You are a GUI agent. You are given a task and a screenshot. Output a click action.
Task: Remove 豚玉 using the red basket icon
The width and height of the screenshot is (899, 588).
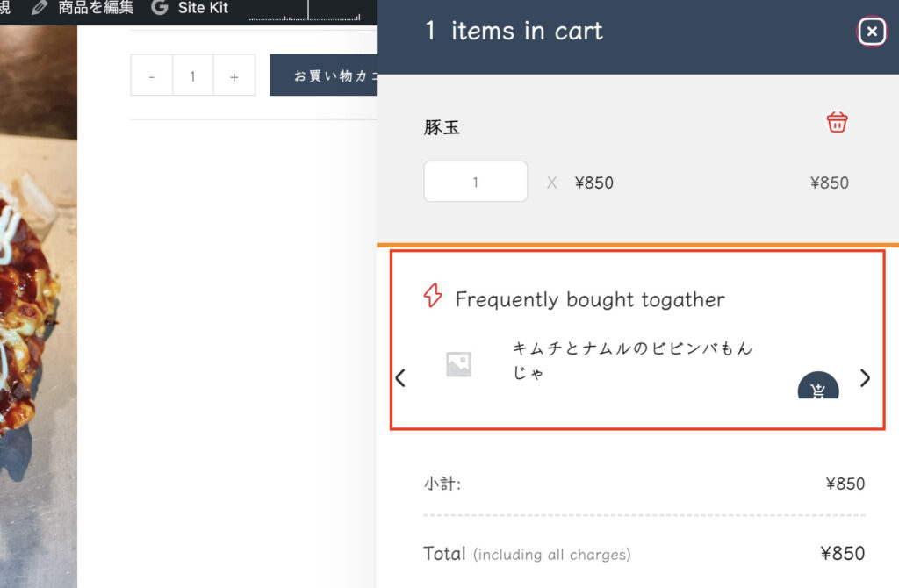pos(837,122)
